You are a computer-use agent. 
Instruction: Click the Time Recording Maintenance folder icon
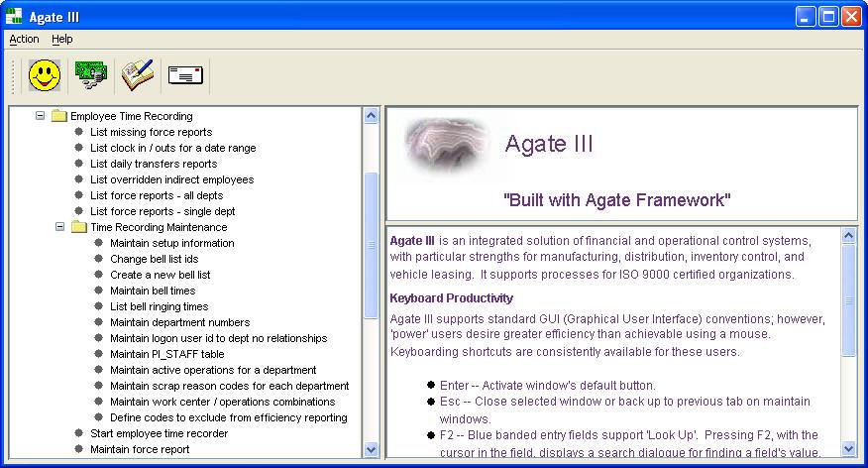79,227
